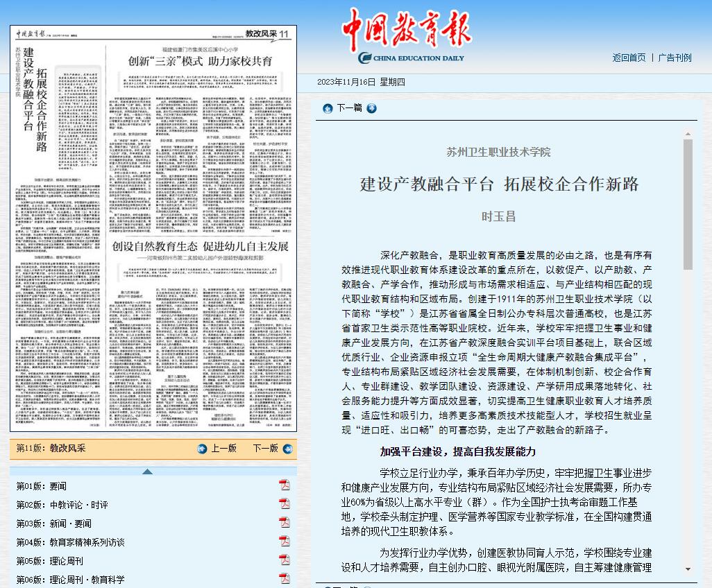Image resolution: width=712 pixels, height=588 pixels.
Task: Open page 第05版：理论周刊
Action: 49,561
